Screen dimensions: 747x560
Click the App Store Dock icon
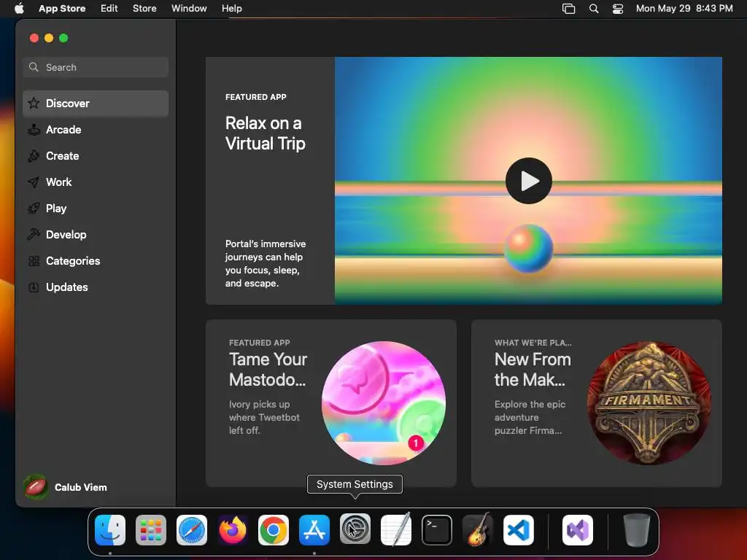(x=314, y=530)
